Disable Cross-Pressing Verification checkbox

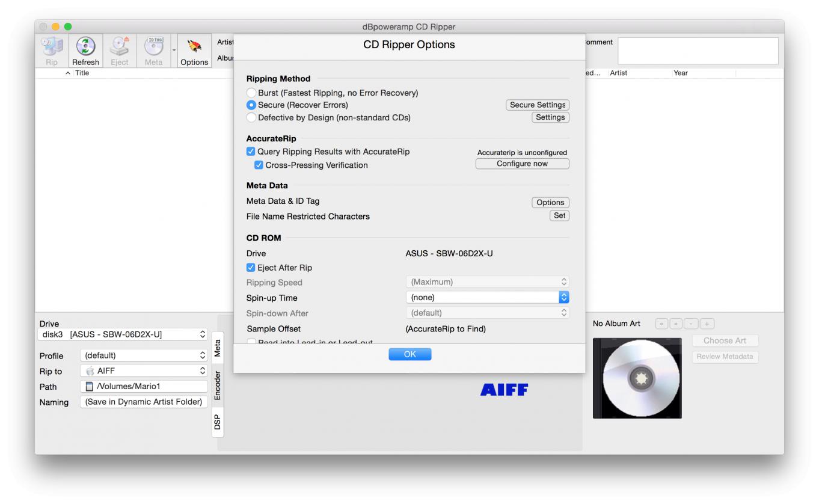(x=259, y=165)
